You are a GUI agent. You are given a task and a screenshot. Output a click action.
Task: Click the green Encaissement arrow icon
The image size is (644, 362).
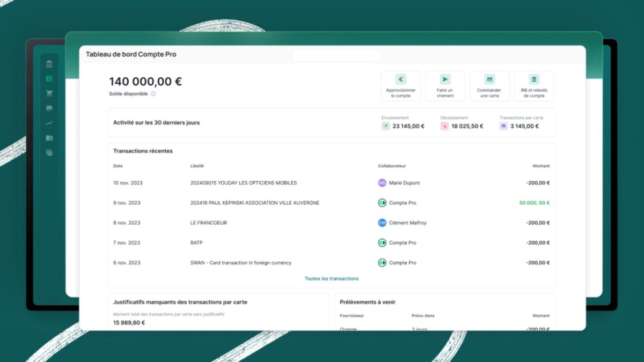(x=385, y=126)
